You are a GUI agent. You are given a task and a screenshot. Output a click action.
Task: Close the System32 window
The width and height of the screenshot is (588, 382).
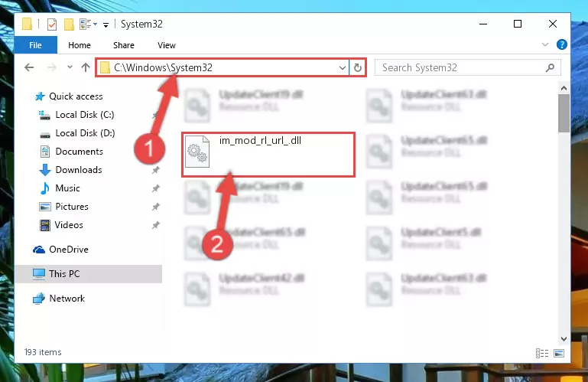[x=552, y=24]
